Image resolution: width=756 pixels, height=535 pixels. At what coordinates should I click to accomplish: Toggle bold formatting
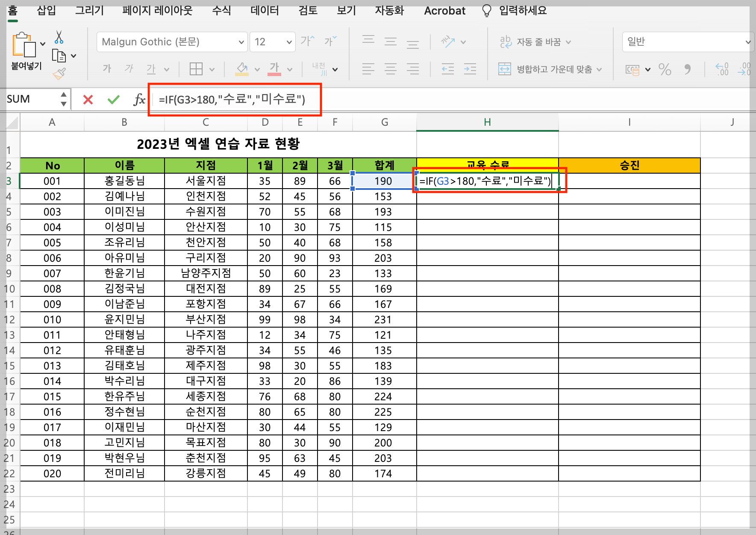(106, 68)
